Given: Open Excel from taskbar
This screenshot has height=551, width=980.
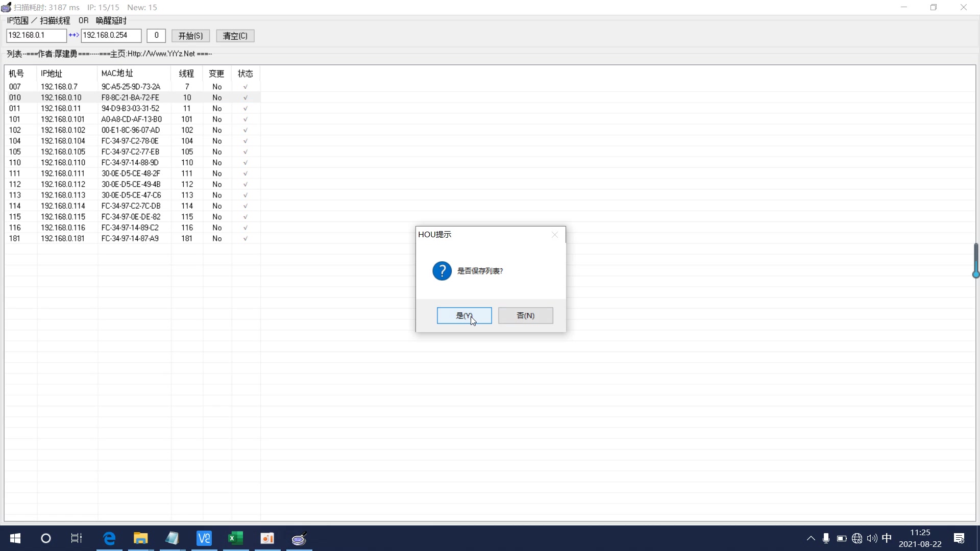Looking at the screenshot, I should (235, 538).
